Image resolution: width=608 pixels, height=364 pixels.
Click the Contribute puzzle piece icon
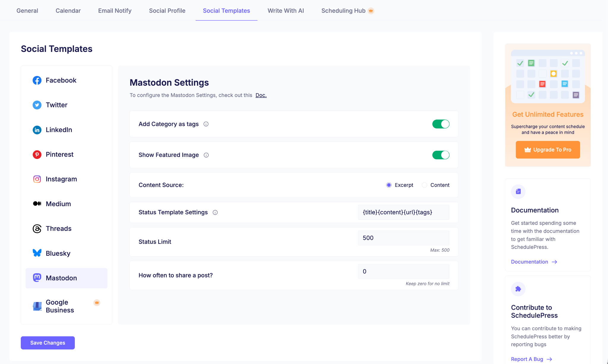518,289
